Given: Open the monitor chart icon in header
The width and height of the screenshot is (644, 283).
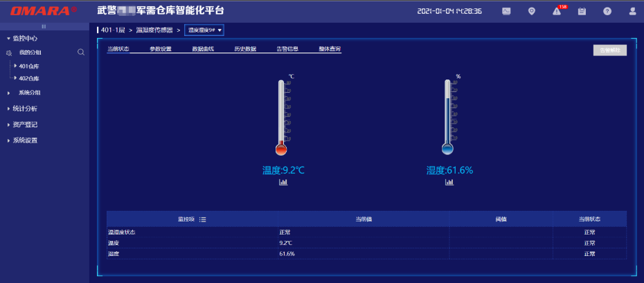Looking at the screenshot, I should click(506, 11).
